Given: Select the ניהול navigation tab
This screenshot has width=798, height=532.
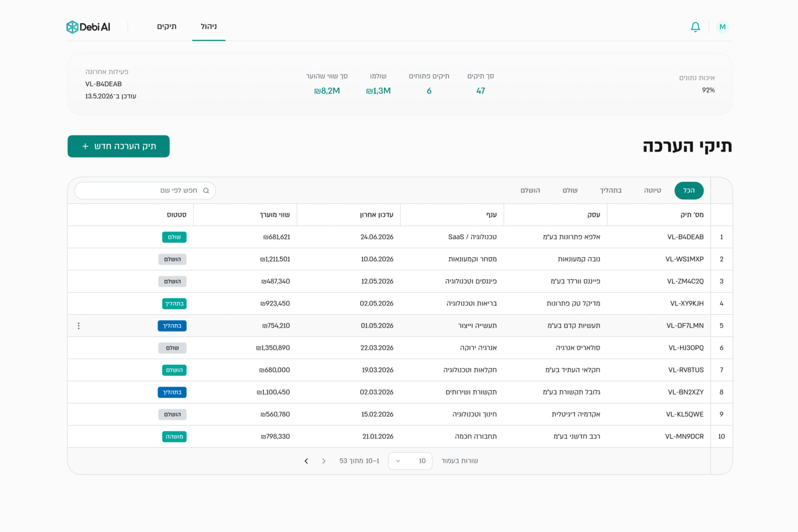Looking at the screenshot, I should tap(209, 27).
